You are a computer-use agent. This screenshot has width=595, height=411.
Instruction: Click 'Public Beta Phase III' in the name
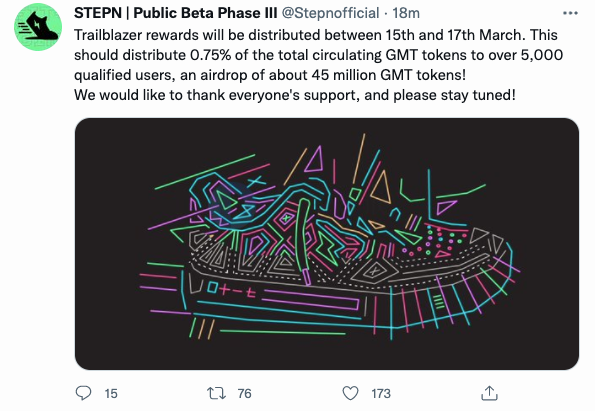click(205, 13)
